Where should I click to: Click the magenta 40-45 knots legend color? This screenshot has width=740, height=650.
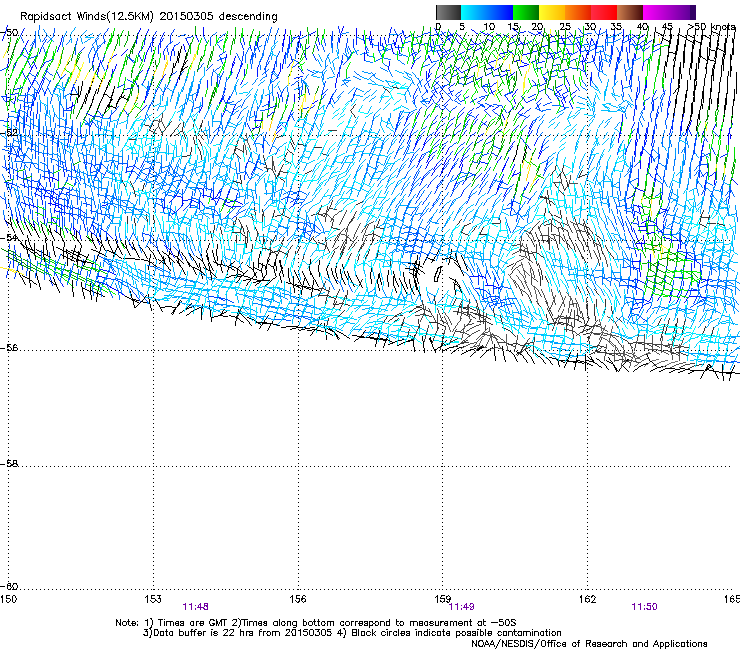pos(656,12)
